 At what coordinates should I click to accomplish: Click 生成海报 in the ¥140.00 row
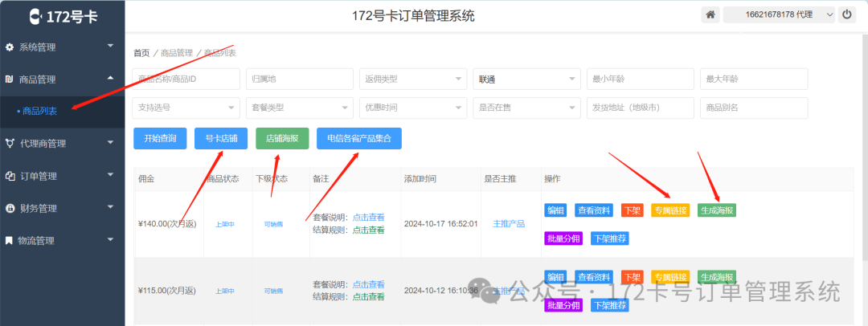[716, 210]
